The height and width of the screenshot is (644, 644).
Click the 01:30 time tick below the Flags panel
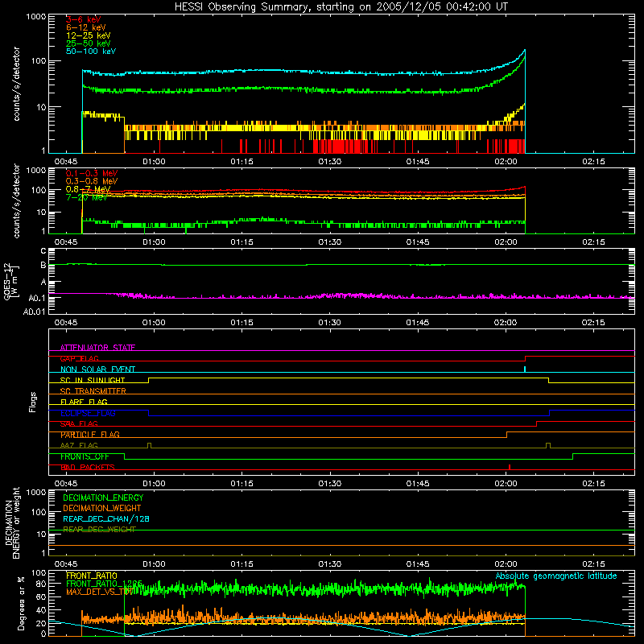[330, 484]
